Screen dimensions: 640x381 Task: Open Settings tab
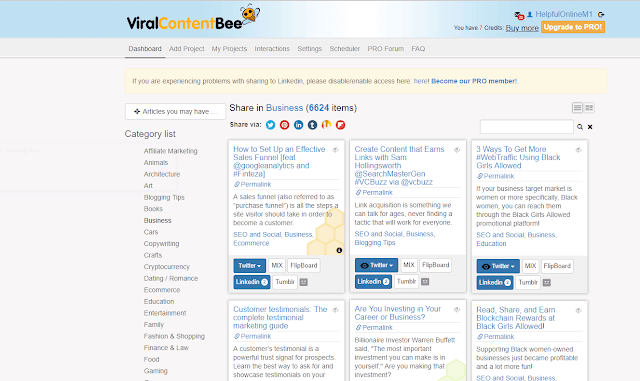(309, 49)
